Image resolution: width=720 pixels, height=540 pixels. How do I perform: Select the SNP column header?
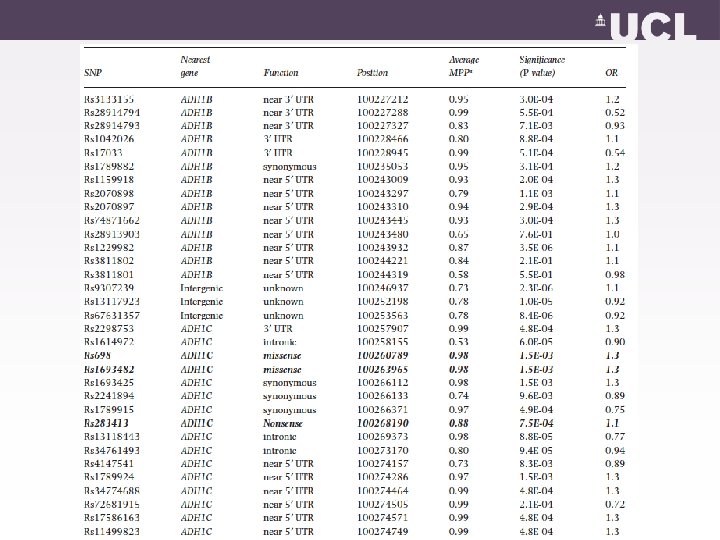click(x=93, y=73)
